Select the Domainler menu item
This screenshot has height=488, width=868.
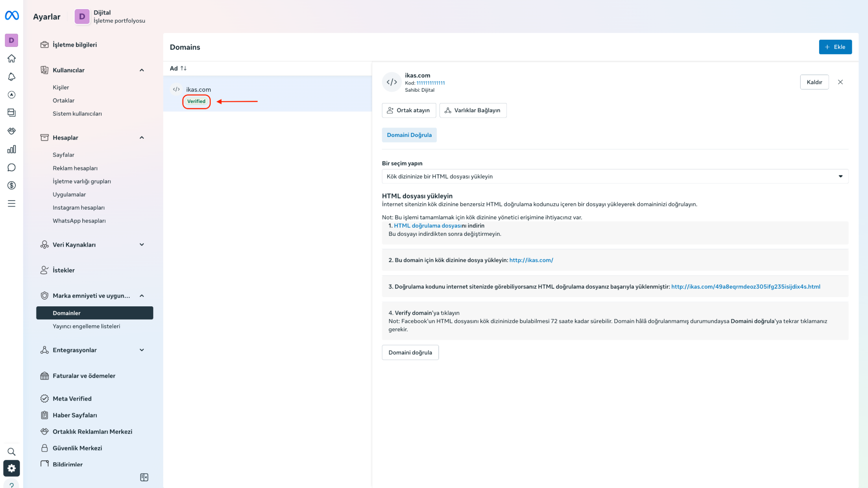point(94,313)
